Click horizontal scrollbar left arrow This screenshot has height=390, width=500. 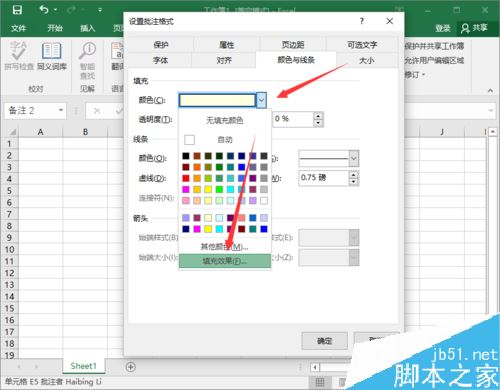point(315,367)
